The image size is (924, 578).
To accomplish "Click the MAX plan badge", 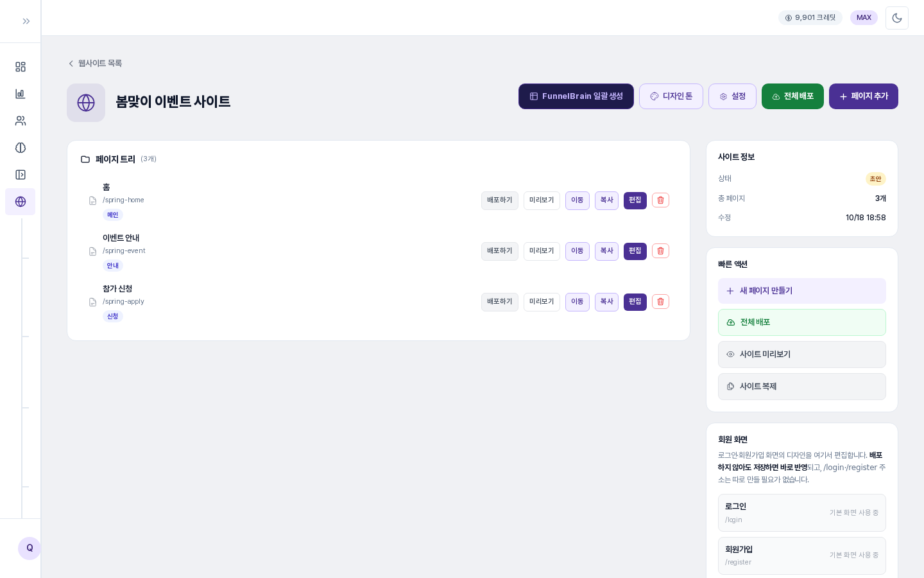I will 864,18.
